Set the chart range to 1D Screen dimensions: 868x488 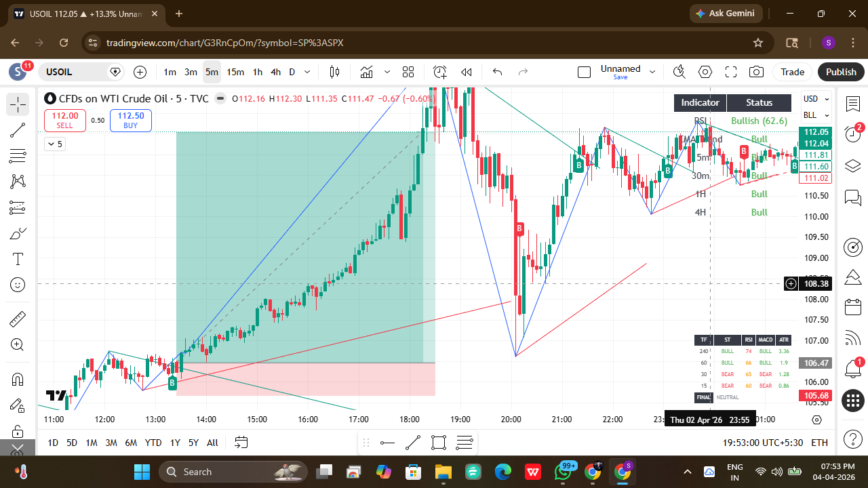tap(53, 443)
